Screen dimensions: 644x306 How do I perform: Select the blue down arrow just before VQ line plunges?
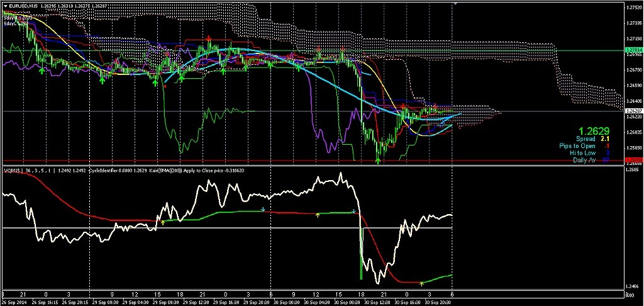point(353,212)
